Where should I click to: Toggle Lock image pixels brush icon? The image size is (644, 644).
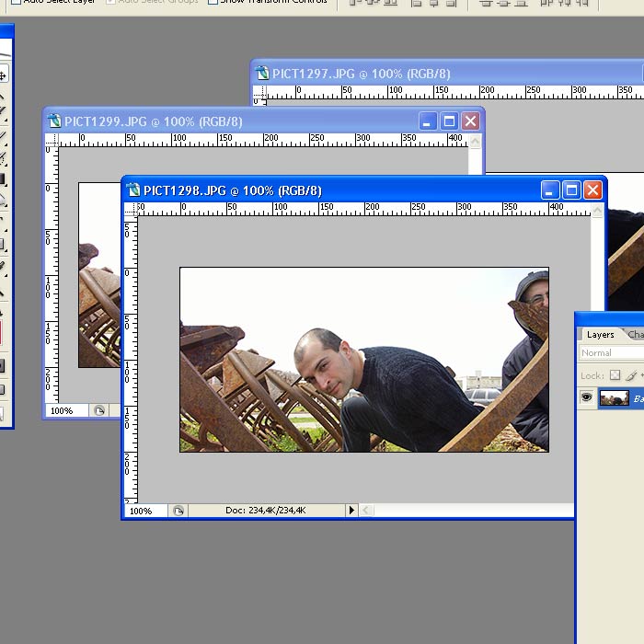(x=632, y=375)
